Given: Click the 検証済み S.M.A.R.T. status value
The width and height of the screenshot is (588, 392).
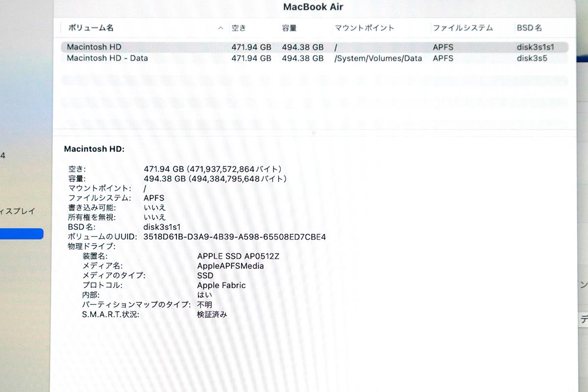Looking at the screenshot, I should [x=212, y=315].
